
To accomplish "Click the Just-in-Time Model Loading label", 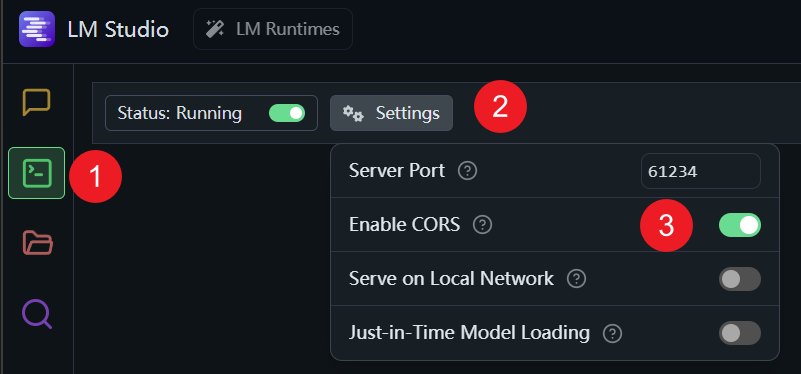I will tap(469, 333).
